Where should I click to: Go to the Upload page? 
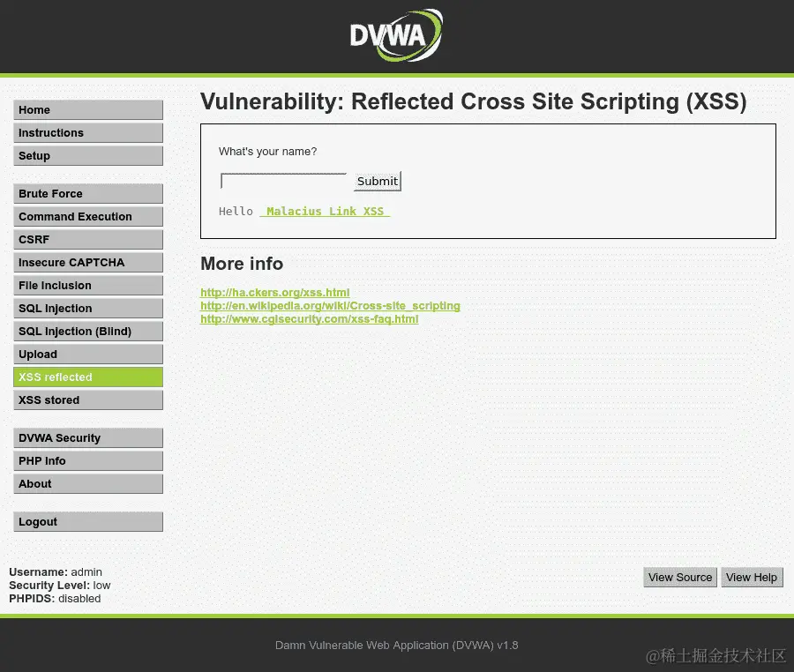[x=88, y=355]
